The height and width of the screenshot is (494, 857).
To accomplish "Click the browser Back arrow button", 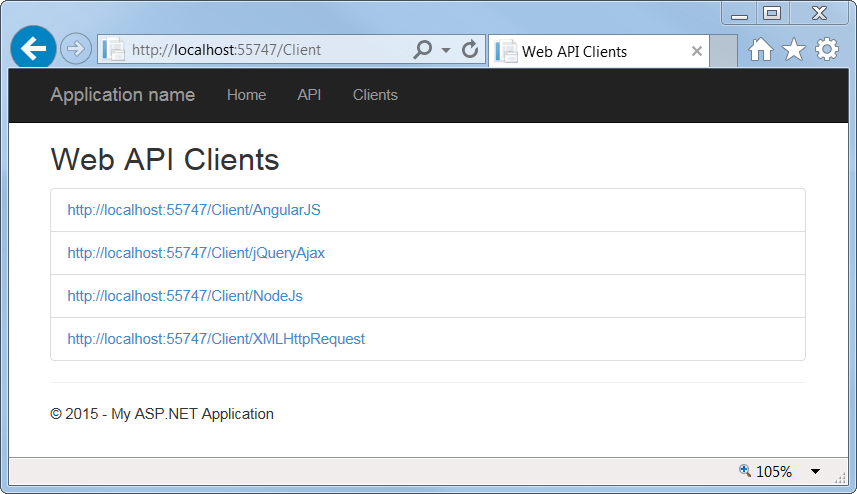I will (x=33, y=49).
